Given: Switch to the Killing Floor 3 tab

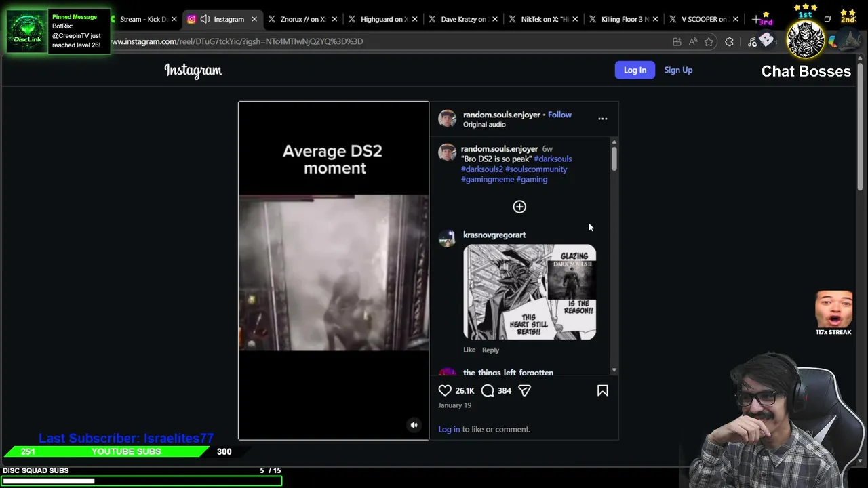Looking at the screenshot, I should click(x=623, y=19).
